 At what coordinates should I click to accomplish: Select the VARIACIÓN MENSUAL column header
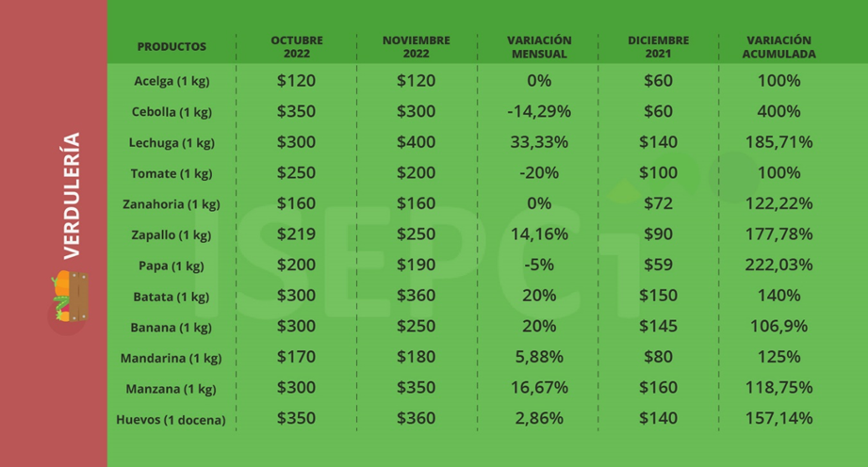[x=539, y=47]
